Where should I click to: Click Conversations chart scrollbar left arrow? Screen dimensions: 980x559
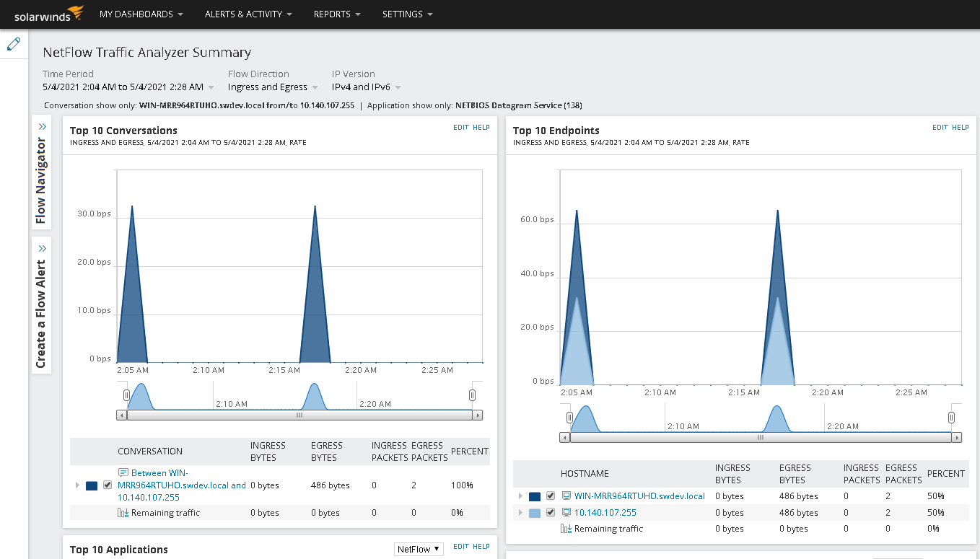coord(121,415)
